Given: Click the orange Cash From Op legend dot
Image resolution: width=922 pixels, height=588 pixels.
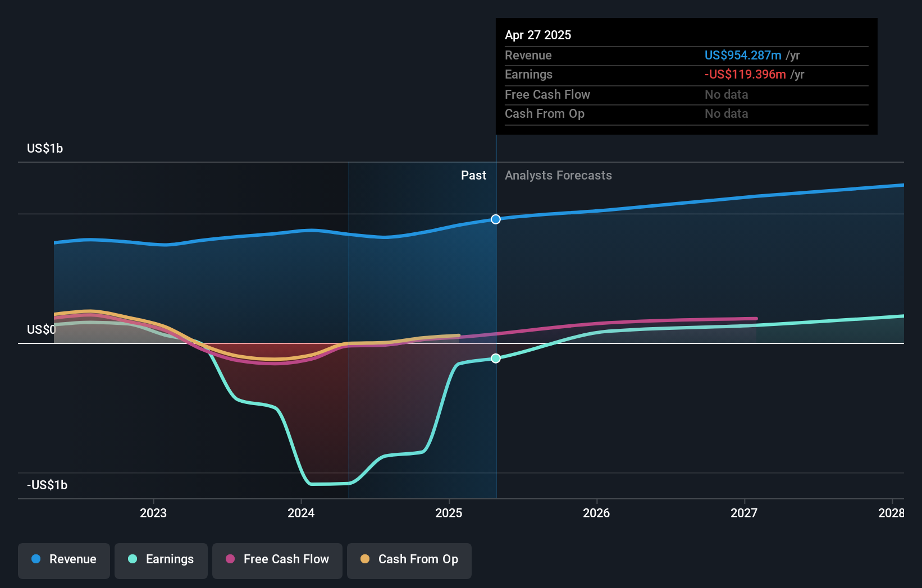Looking at the screenshot, I should [x=365, y=559].
